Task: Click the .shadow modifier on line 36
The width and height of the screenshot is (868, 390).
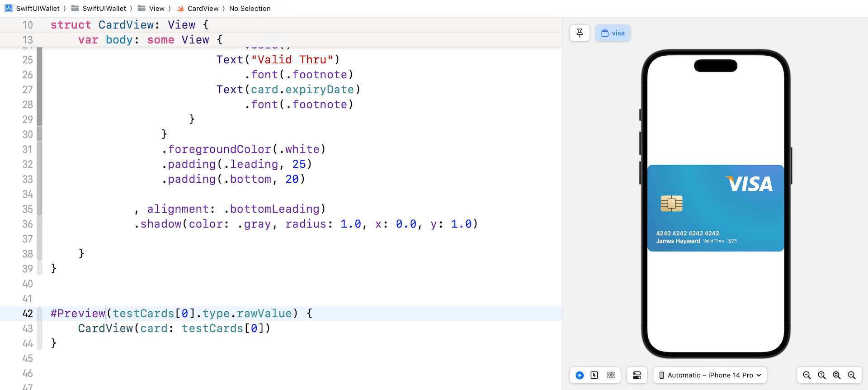Action: pos(306,224)
